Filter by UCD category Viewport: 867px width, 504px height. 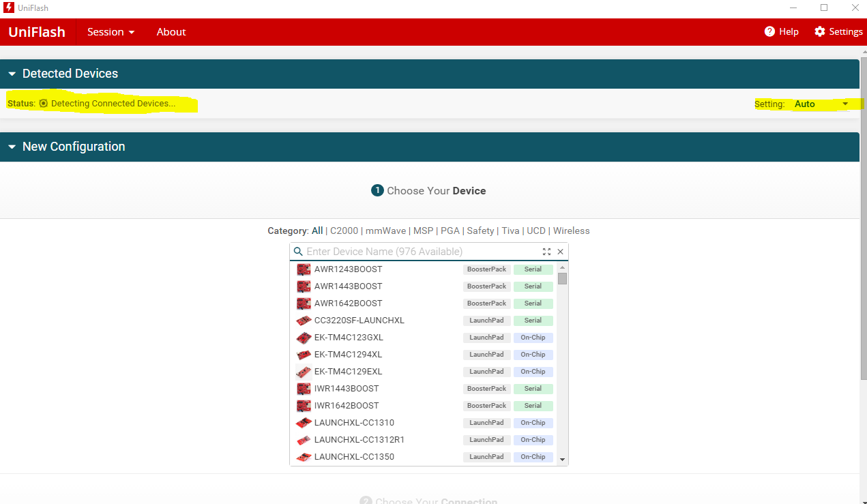click(x=536, y=231)
